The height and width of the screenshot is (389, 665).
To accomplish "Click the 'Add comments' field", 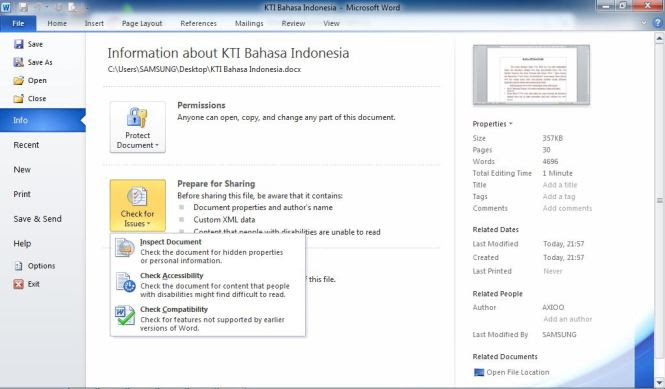I will tap(567, 208).
